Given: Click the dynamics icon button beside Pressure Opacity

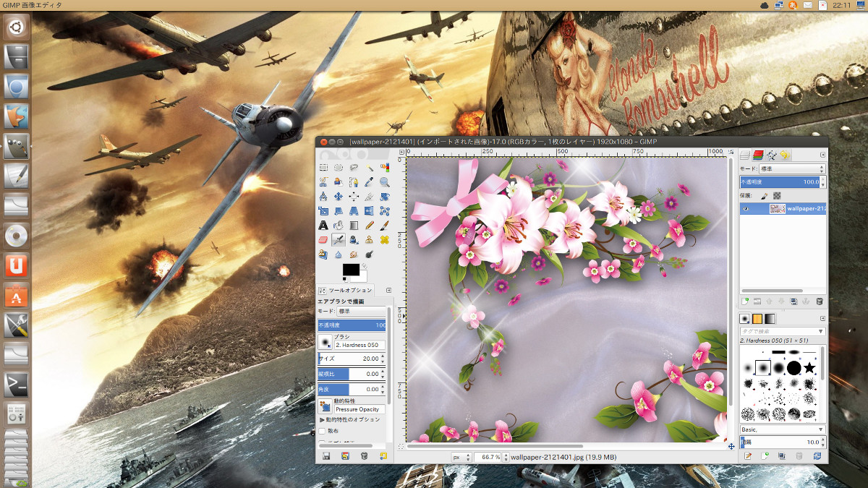Looking at the screenshot, I should (325, 406).
